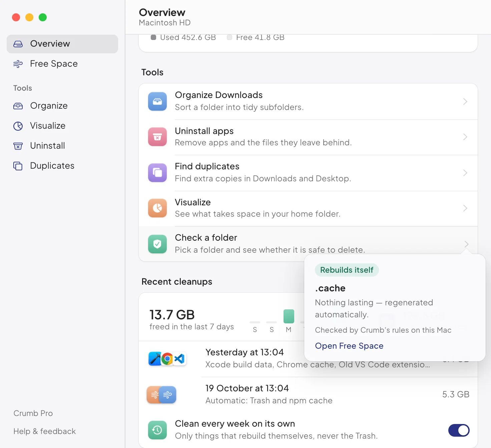The height and width of the screenshot is (448, 491).
Task: Click the green weekly clean clock icon
Action: pyautogui.click(x=157, y=430)
